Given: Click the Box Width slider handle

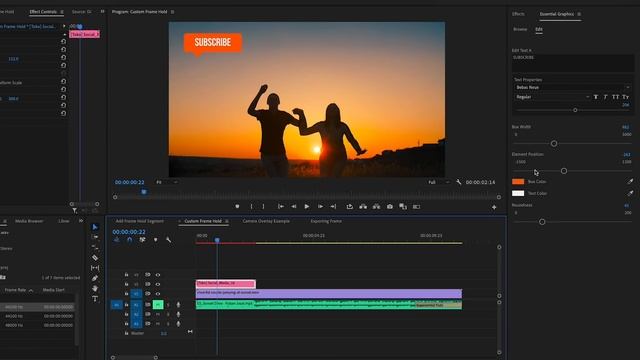Looking at the screenshot, I should tap(554, 144).
